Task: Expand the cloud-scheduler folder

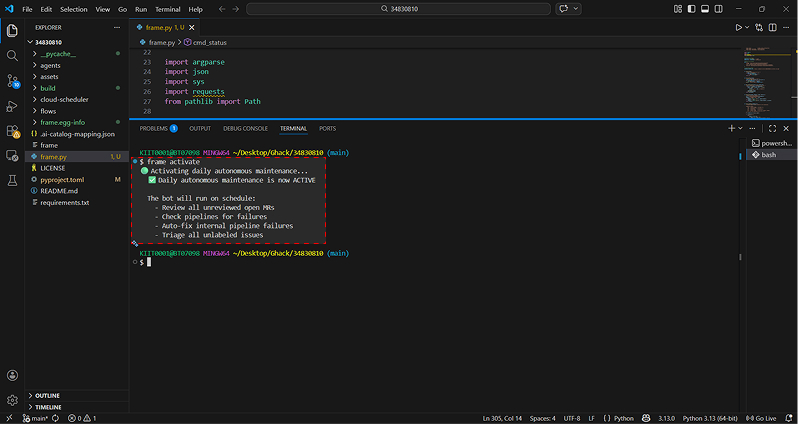Action: 64,99
